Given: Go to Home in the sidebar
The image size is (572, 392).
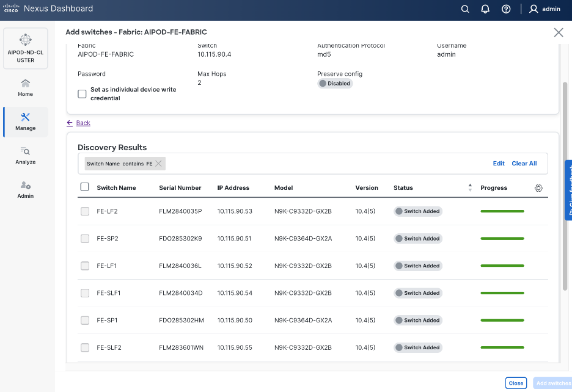Looking at the screenshot, I should 25,87.
